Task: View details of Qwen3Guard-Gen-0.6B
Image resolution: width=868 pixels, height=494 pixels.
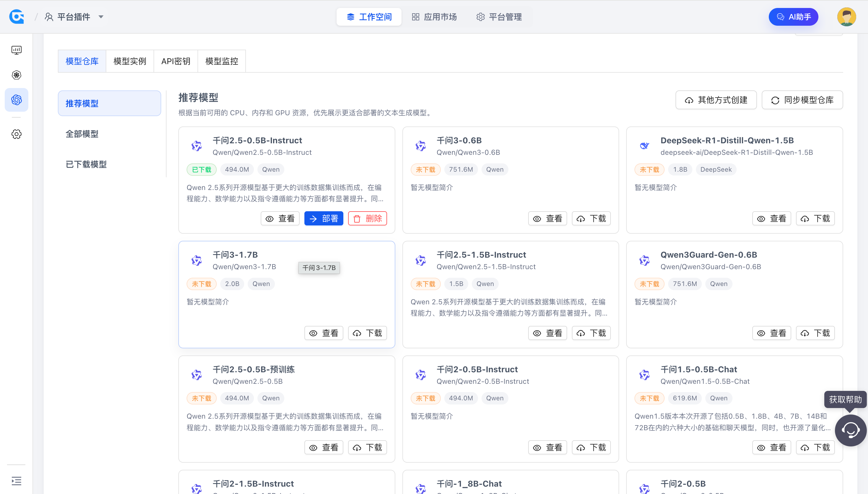Action: point(771,333)
